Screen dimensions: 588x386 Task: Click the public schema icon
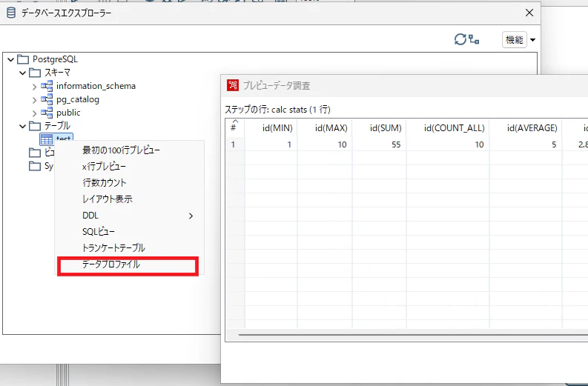tap(47, 113)
